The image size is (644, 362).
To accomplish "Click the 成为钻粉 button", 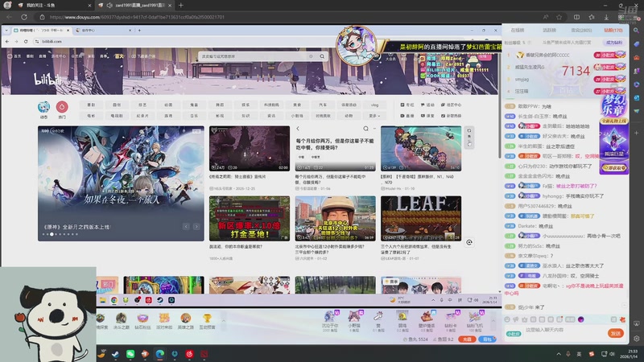I will tap(613, 43).
